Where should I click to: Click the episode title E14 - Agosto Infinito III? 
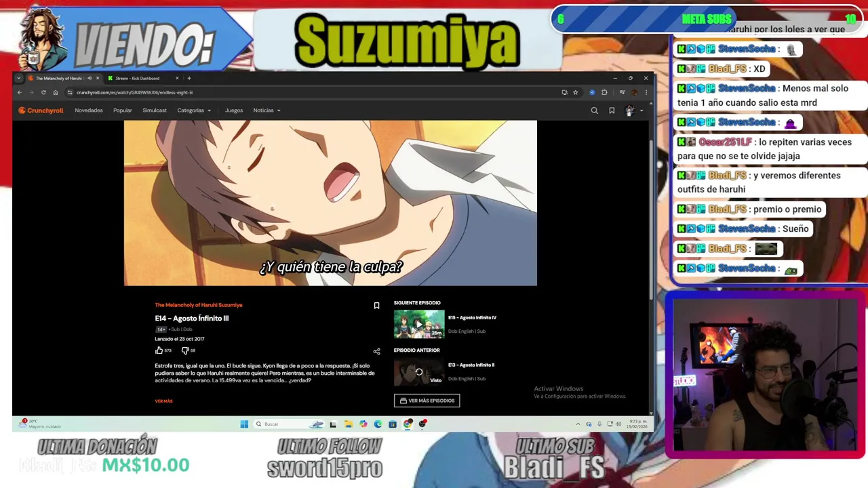coord(192,319)
